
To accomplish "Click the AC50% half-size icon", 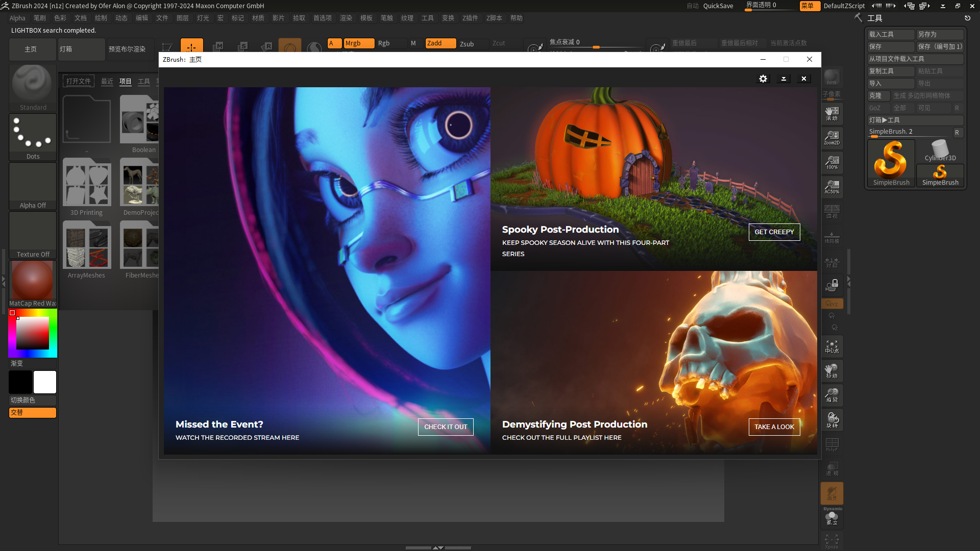I will tap(831, 187).
